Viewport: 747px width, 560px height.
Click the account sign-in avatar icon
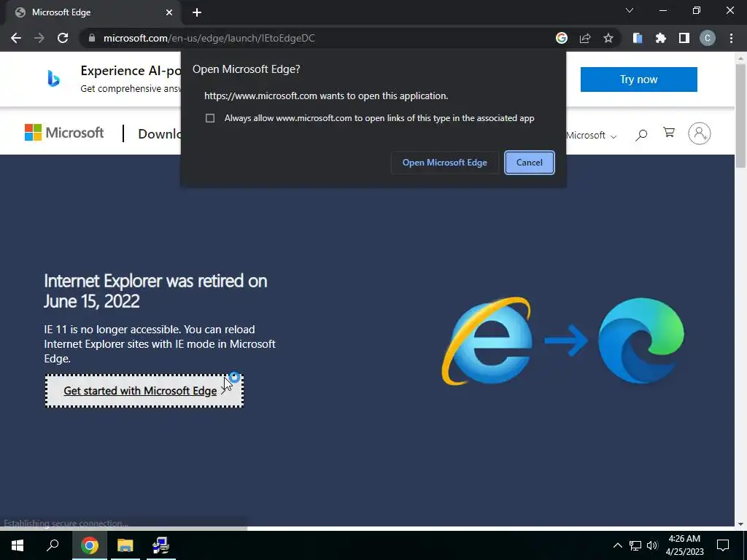coord(700,133)
